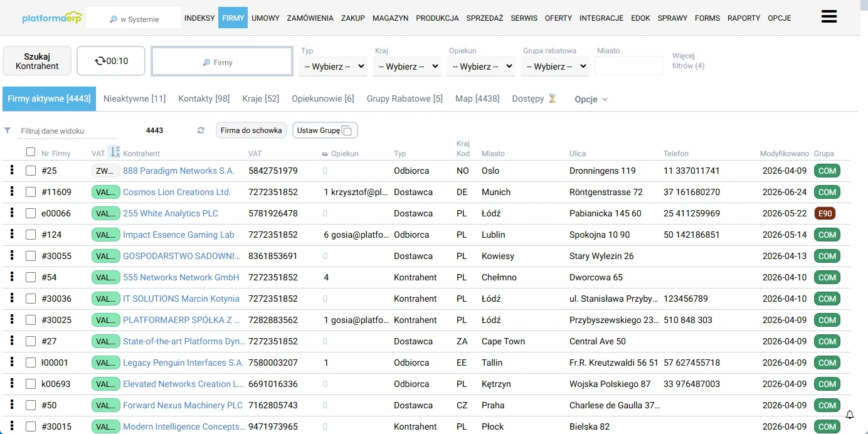Click the Firma do schowka button
Image resolution: width=868 pixels, height=434 pixels.
point(251,130)
